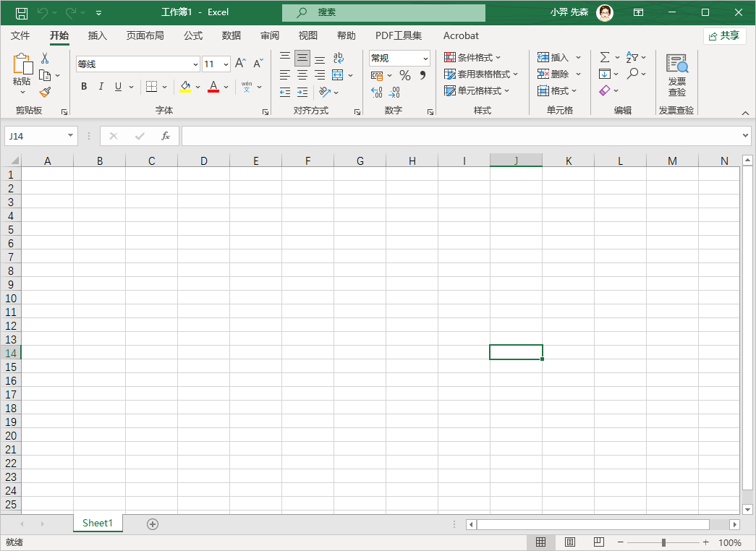
Task: Click the Cut scissors icon
Action: [x=45, y=59]
